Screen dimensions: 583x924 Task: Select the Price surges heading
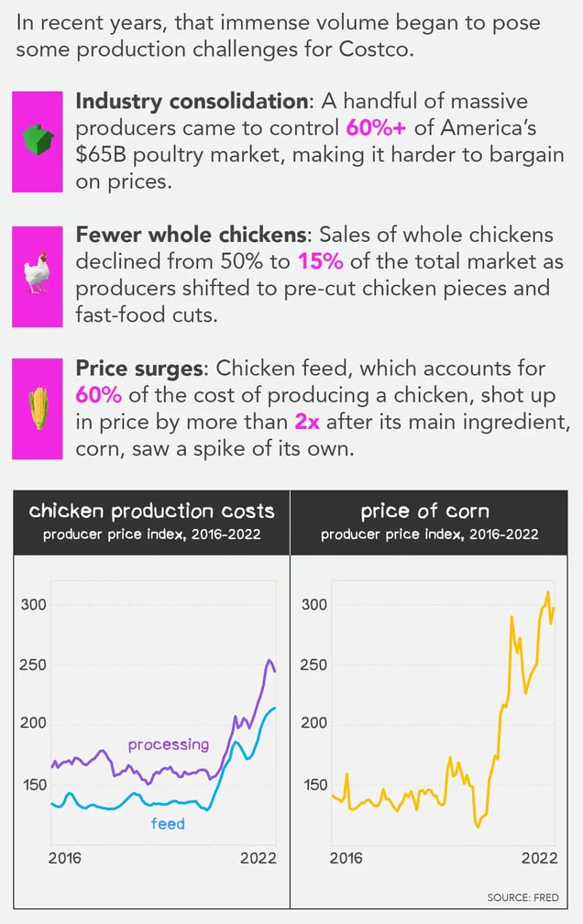click(x=139, y=368)
